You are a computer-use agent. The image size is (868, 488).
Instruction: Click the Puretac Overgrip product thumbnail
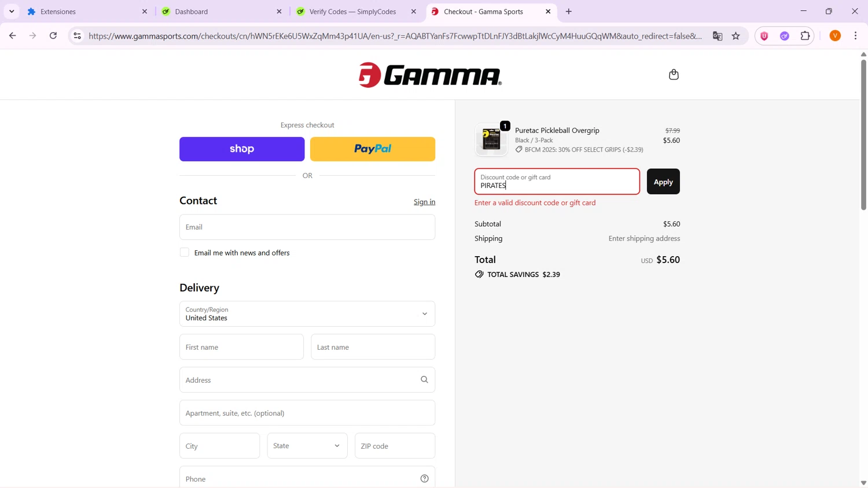click(x=491, y=140)
